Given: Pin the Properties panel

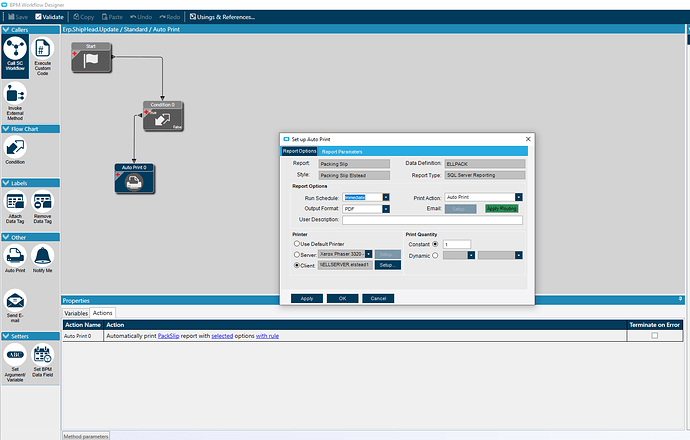Looking at the screenshot, I should [680, 300].
